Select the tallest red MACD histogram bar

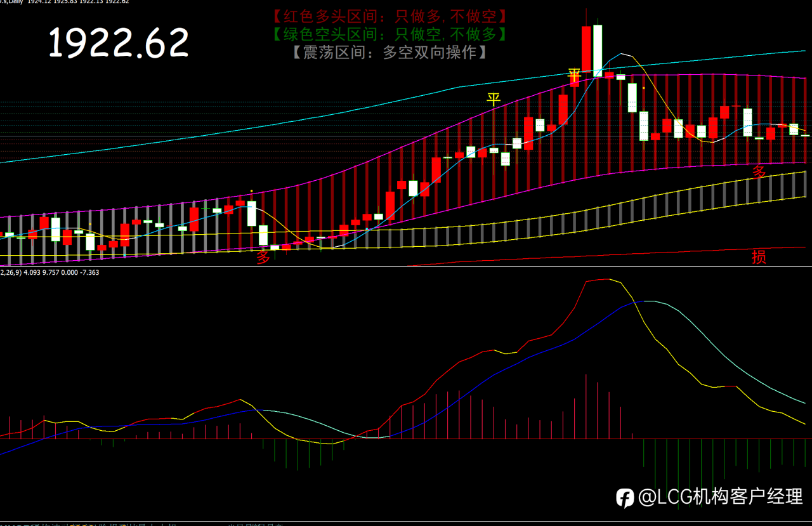coord(586,406)
